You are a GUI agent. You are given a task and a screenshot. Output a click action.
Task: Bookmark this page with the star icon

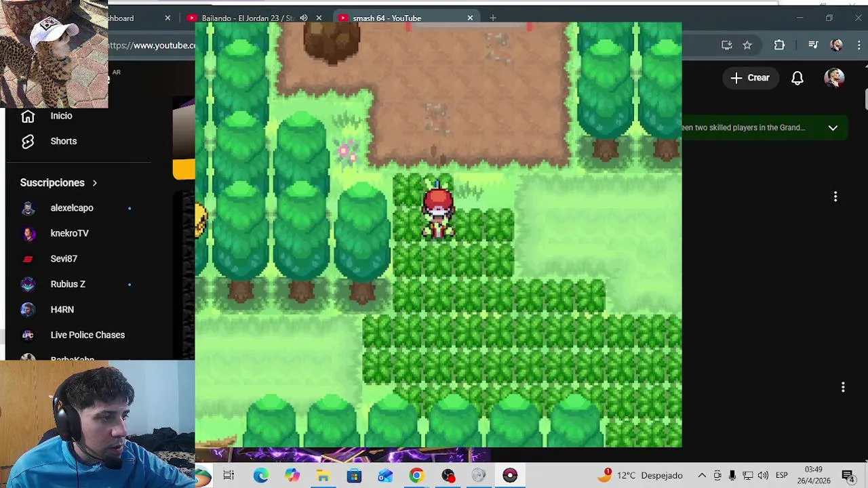747,45
